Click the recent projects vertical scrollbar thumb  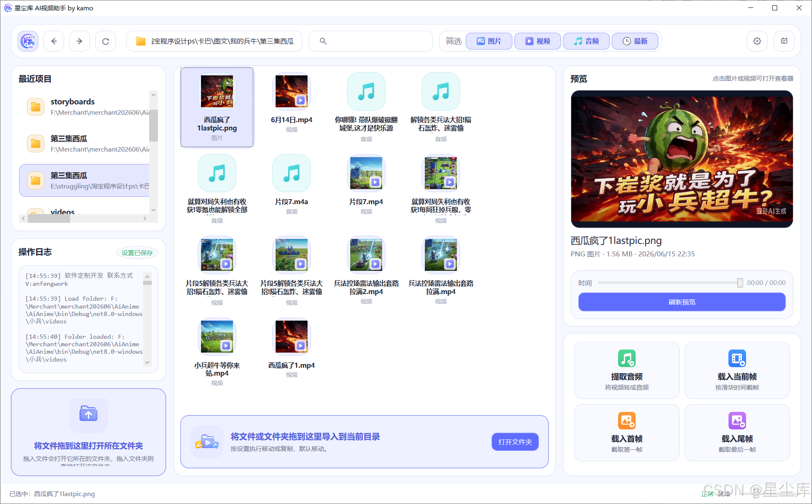(x=153, y=125)
